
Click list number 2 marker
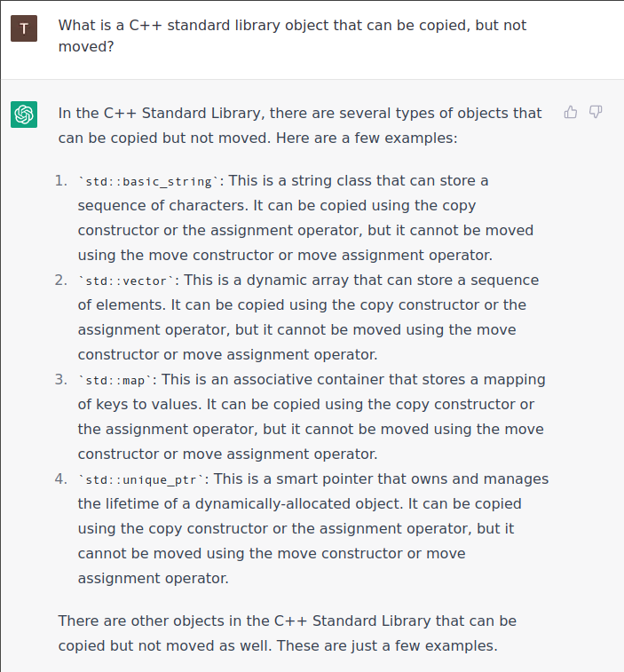tap(61, 281)
